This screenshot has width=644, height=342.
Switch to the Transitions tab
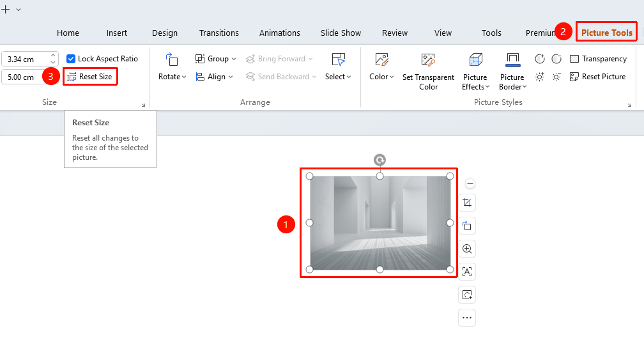point(219,33)
